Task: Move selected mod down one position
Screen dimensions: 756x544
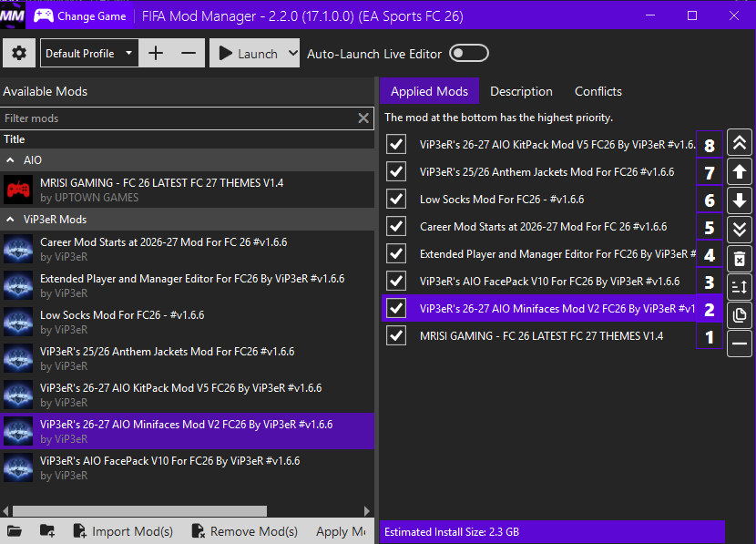Action: click(x=739, y=200)
